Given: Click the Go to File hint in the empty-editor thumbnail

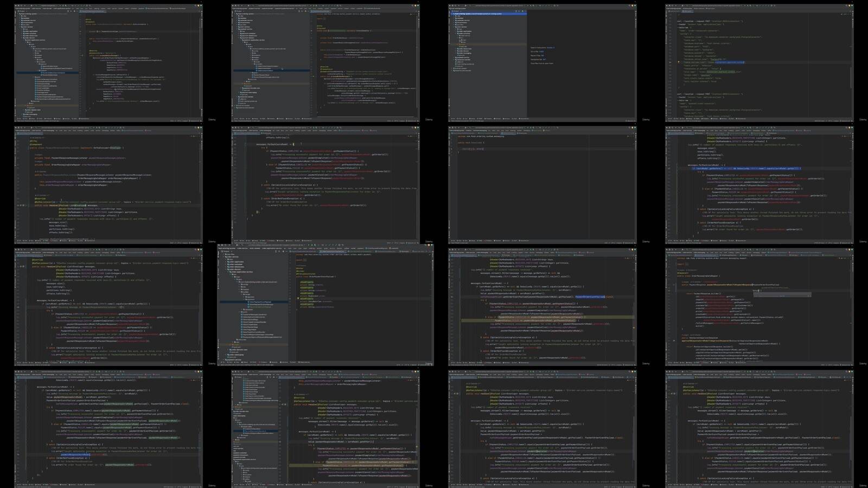Looking at the screenshot, I should pos(537,52).
